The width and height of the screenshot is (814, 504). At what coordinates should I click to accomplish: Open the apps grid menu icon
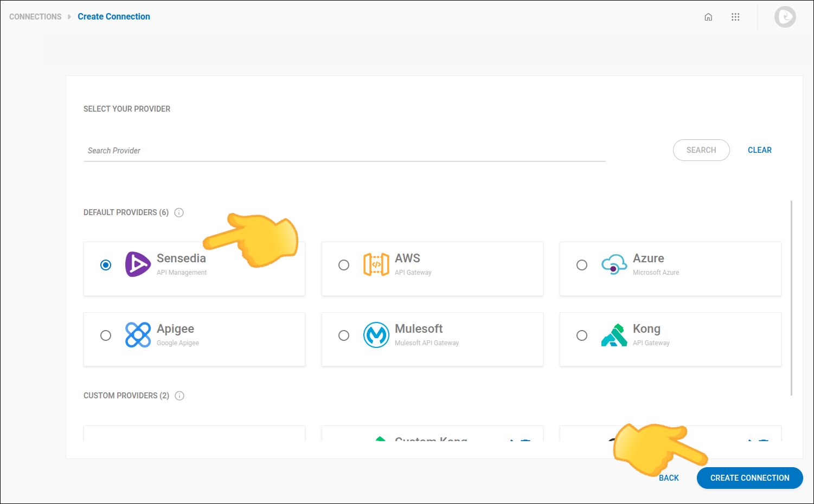click(735, 17)
